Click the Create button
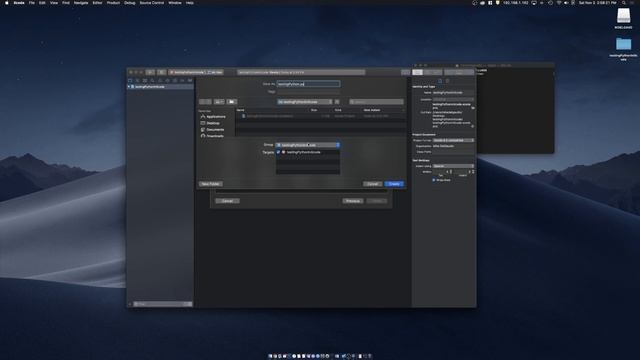The height and width of the screenshot is (360, 640). tap(394, 184)
